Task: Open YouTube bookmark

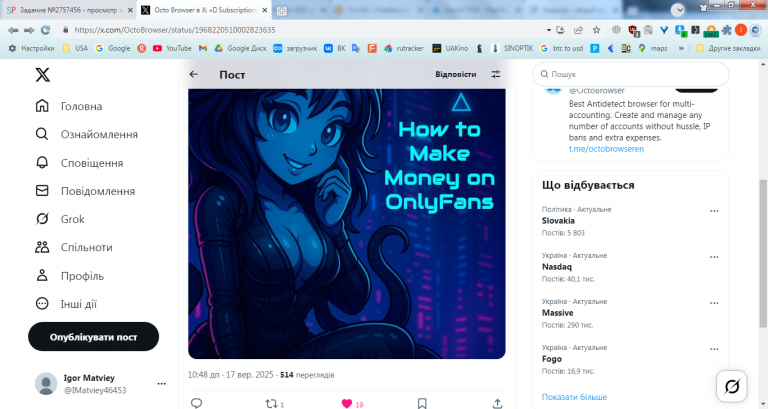Action: pos(172,48)
